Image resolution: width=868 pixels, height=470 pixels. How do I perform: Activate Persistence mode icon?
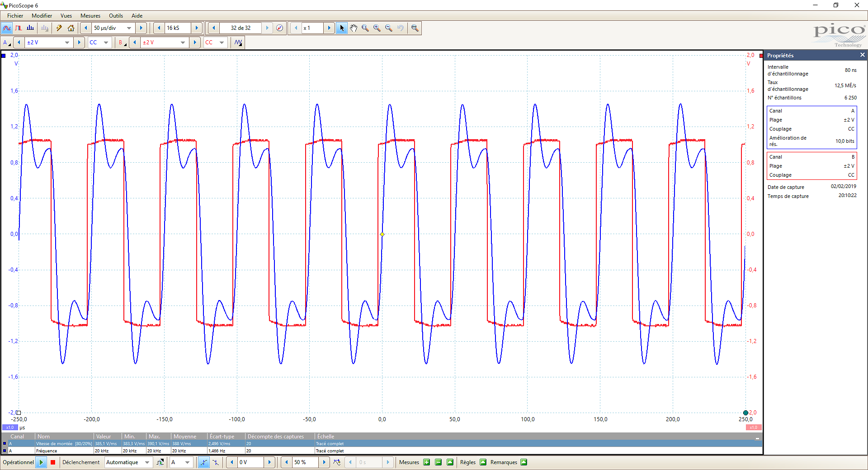(19, 28)
